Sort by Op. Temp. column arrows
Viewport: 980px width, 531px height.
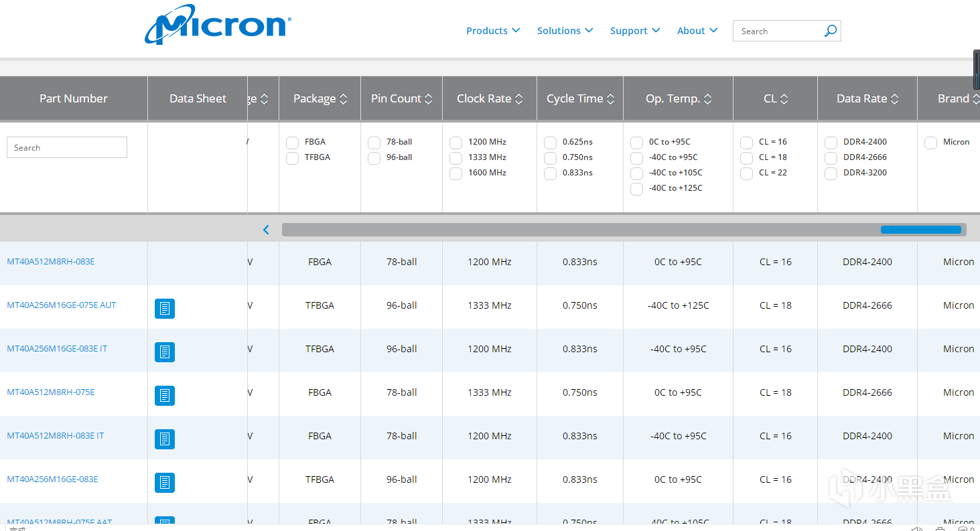point(708,99)
